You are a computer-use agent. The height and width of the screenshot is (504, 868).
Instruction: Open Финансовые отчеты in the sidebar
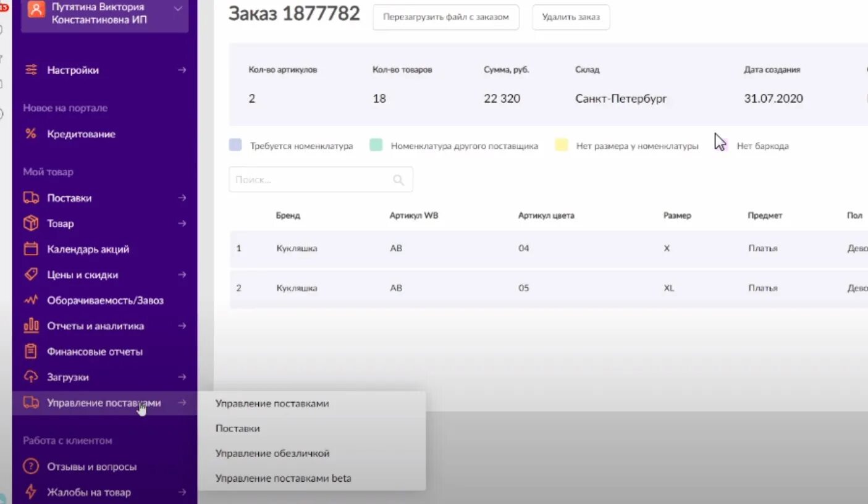pyautogui.click(x=95, y=351)
